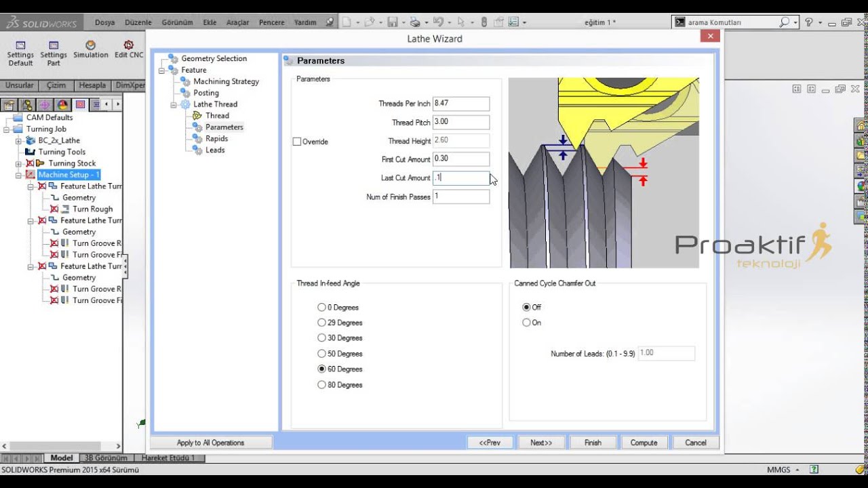
Task: Click the Finish button
Action: (593, 443)
